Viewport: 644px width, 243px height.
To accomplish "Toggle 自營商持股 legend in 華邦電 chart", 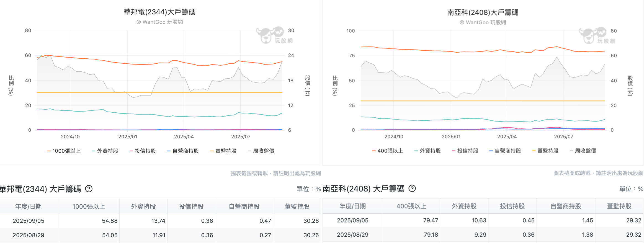I will tap(183, 151).
